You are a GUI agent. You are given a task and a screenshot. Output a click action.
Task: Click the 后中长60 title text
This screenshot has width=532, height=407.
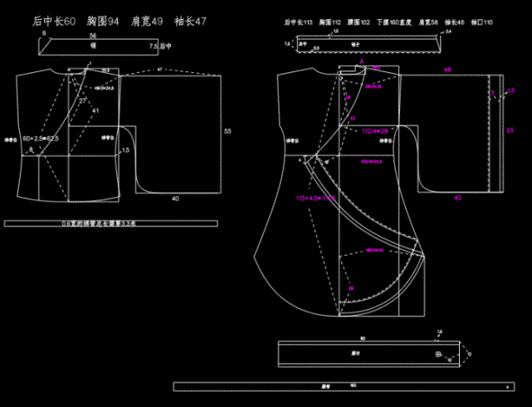(54, 22)
